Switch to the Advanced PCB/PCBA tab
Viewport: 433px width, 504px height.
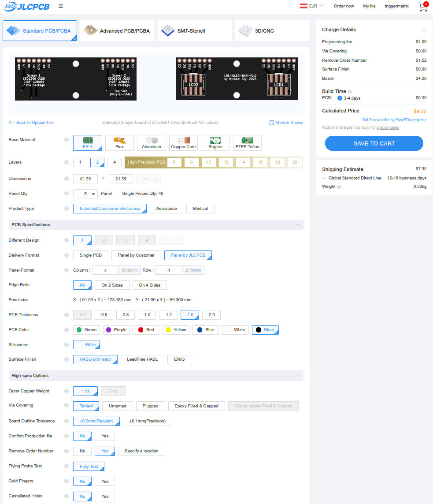click(x=117, y=31)
